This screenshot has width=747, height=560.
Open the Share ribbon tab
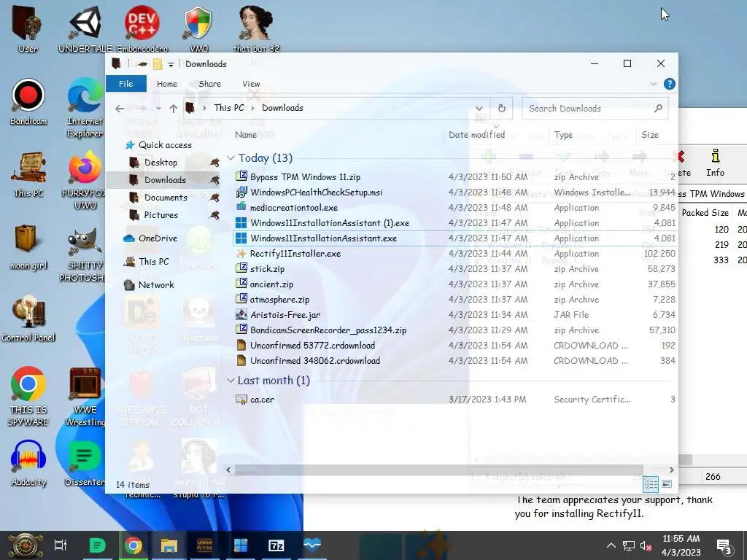pos(209,84)
